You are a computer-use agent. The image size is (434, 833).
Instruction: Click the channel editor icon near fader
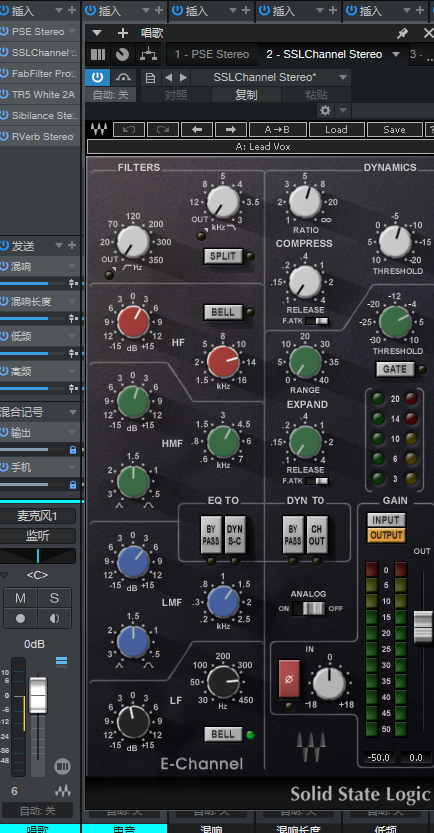click(62, 766)
